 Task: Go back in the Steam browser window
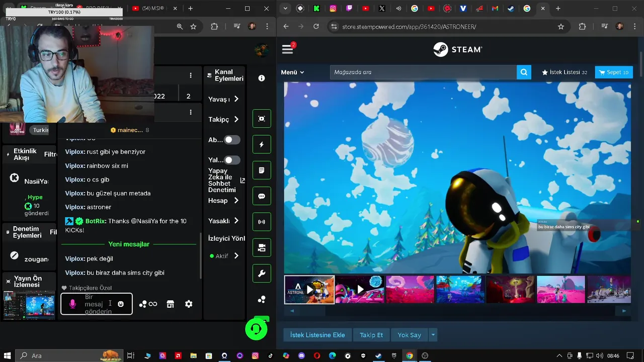point(286,27)
